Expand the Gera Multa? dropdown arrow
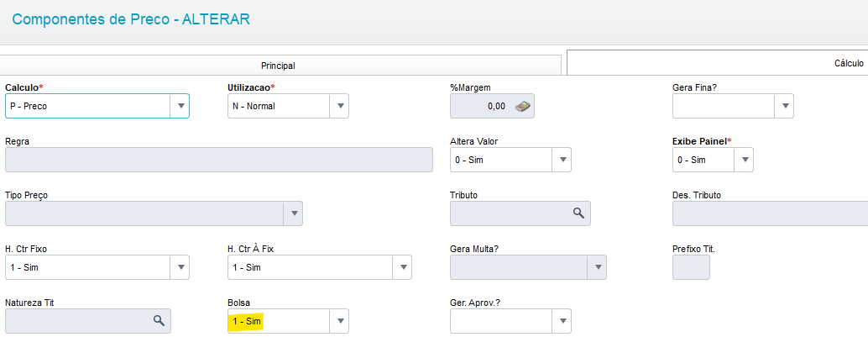The height and width of the screenshot is (337, 868). pos(598,267)
